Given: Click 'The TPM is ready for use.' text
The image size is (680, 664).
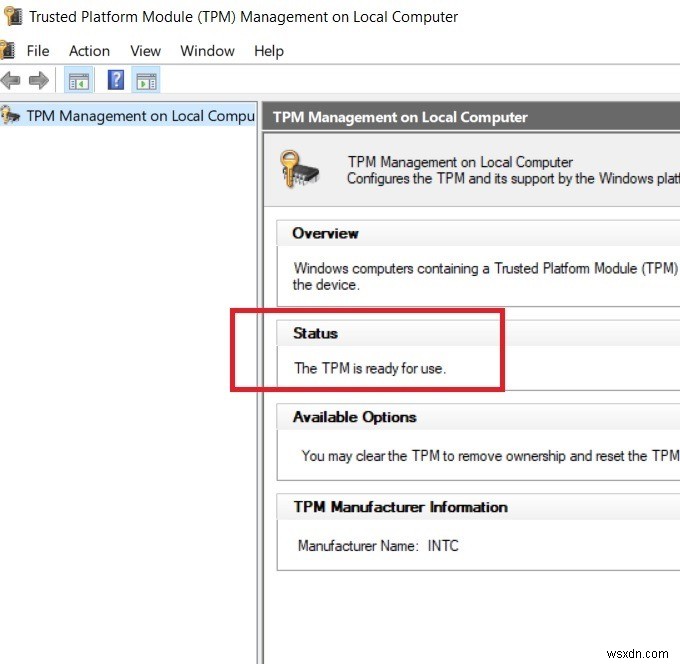Looking at the screenshot, I should pyautogui.click(x=370, y=368).
